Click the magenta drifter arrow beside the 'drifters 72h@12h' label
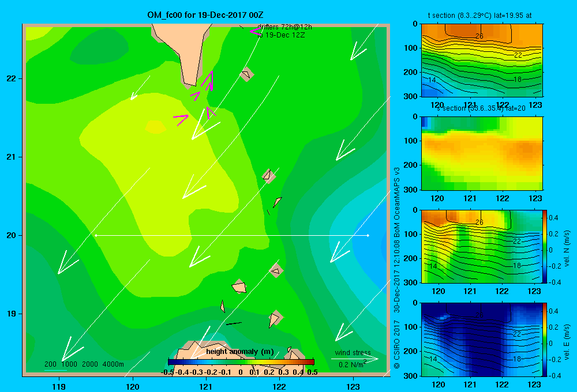Image resolution: width=577 pixels, height=392 pixels. (256, 32)
